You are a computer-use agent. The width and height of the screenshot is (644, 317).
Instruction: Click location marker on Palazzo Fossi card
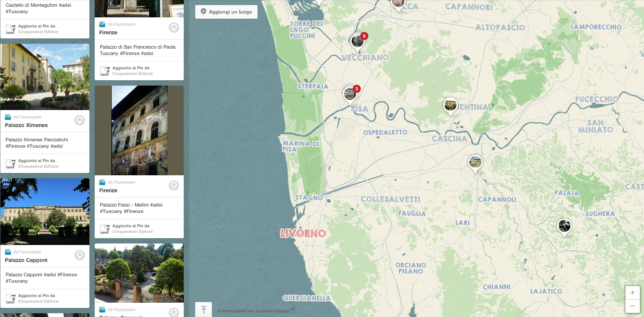click(174, 185)
